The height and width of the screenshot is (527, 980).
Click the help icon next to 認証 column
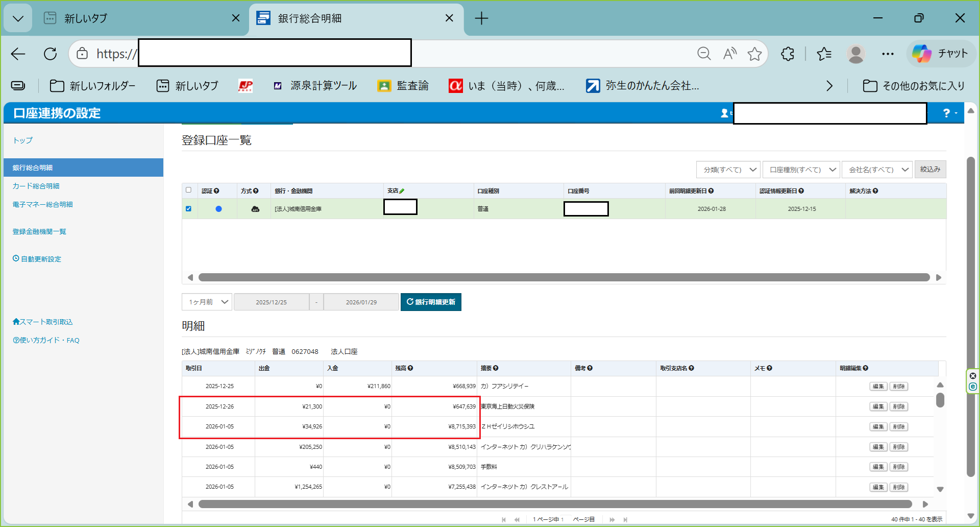(x=216, y=191)
